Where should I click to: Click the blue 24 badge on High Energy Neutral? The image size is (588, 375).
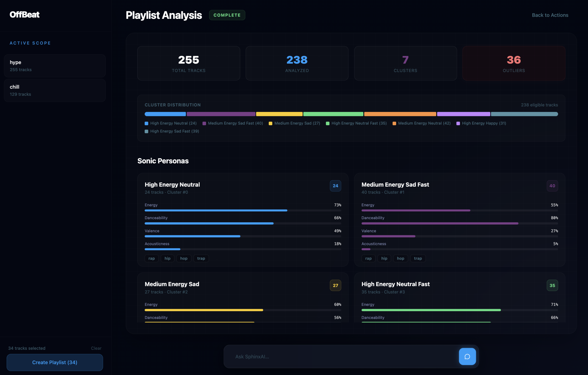pos(335,186)
